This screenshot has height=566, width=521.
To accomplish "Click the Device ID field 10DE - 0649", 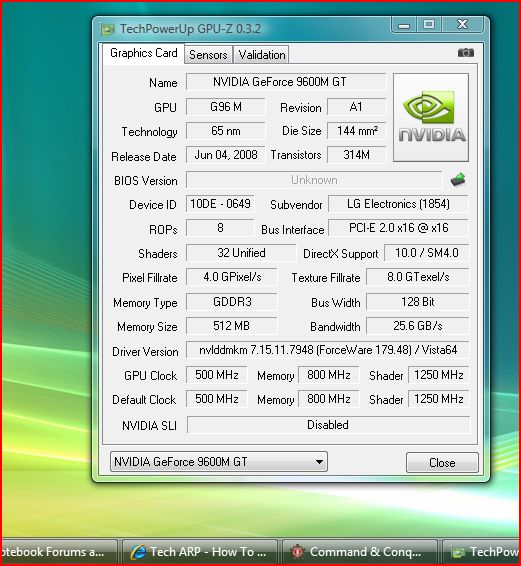I will point(220,204).
